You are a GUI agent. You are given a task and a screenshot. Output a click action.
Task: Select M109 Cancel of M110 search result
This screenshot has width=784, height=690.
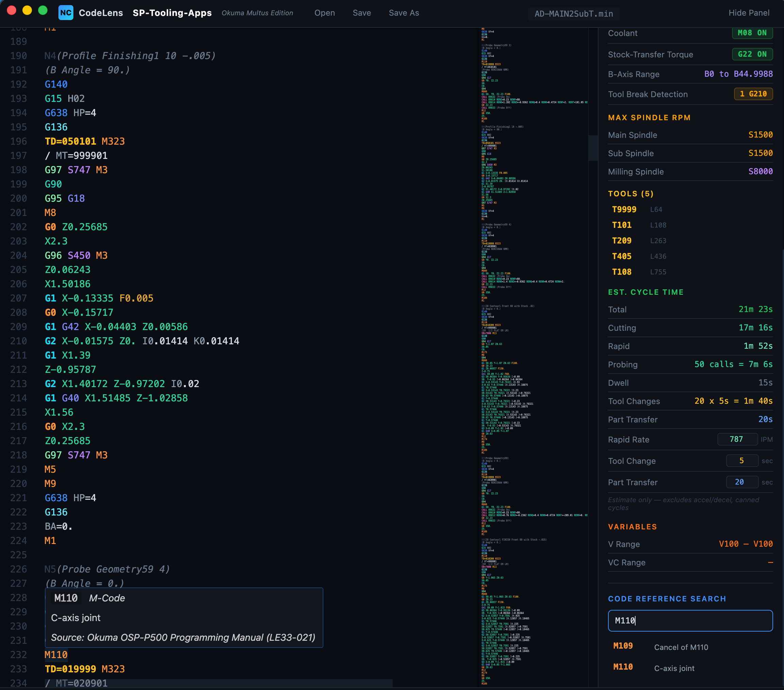pos(690,647)
